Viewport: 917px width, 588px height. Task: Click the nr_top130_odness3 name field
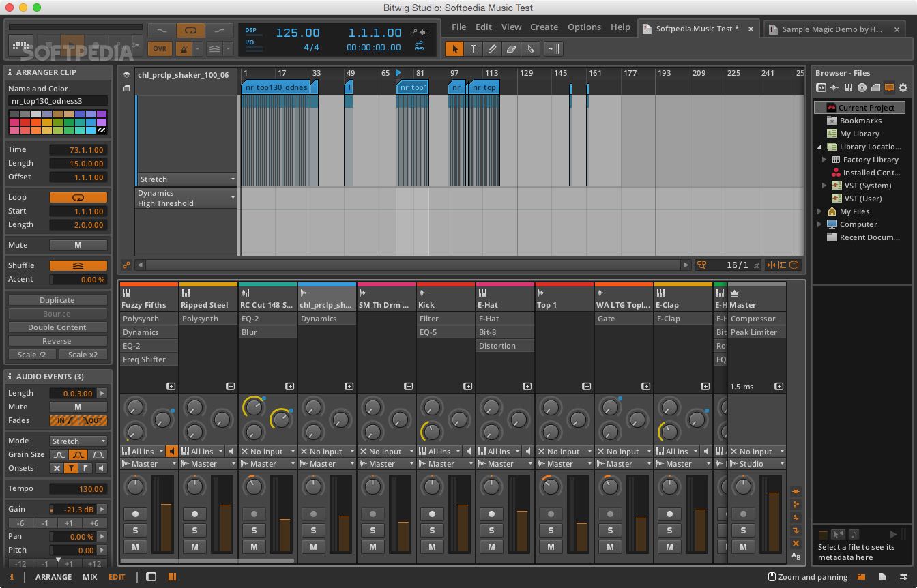click(x=57, y=100)
